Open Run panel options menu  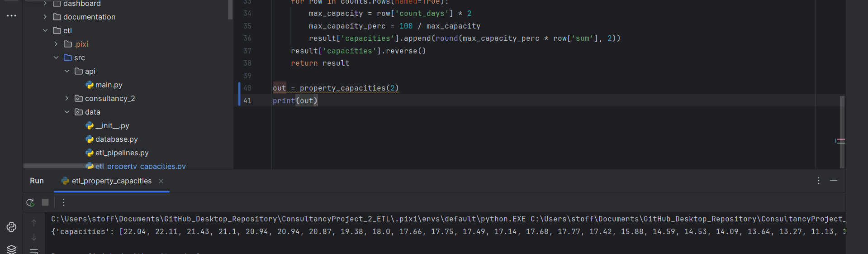pyautogui.click(x=818, y=181)
